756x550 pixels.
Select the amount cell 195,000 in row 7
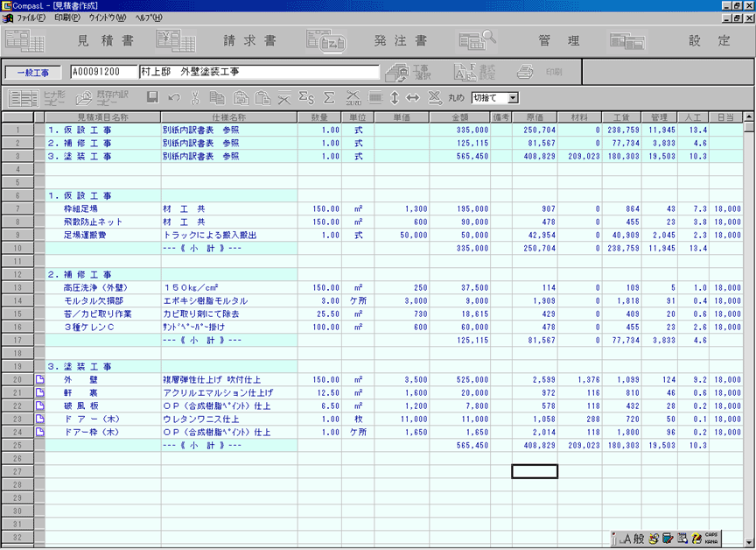tap(460, 209)
